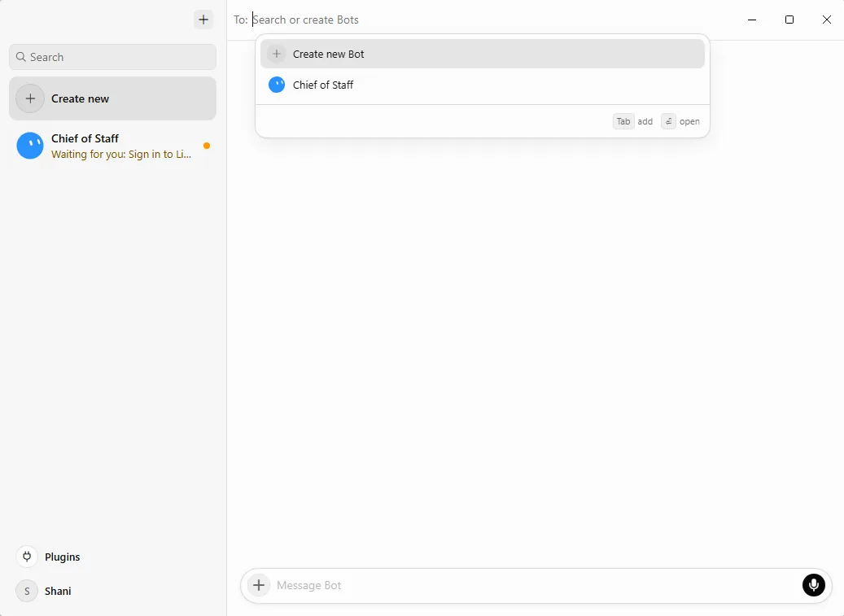The image size is (844, 616).
Task: Click the Shani profile avatar
Action: click(27, 591)
